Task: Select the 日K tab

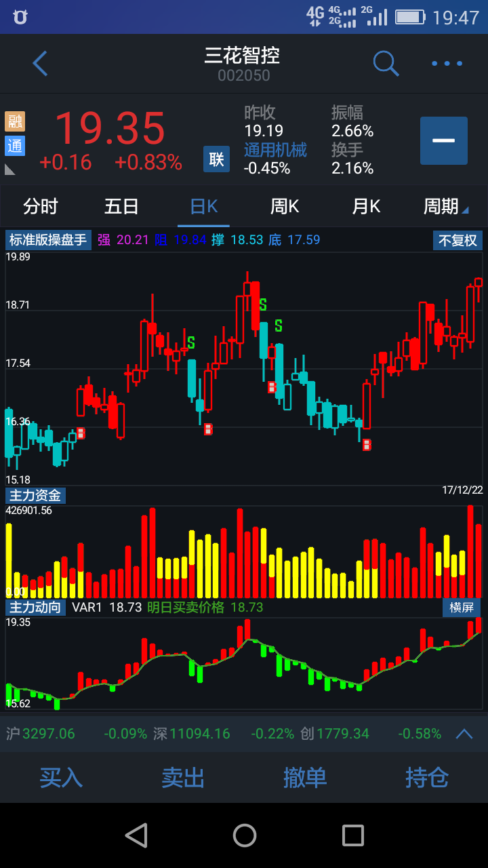Action: point(203,206)
